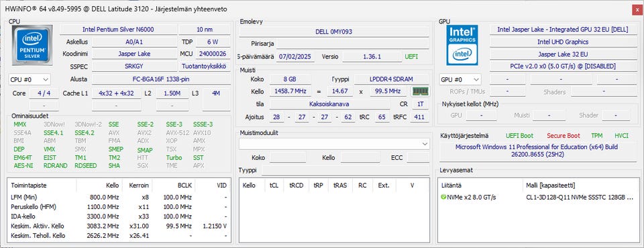644x248 pixels.
Task: Click the MCU 24000026 value
Action: point(213,54)
